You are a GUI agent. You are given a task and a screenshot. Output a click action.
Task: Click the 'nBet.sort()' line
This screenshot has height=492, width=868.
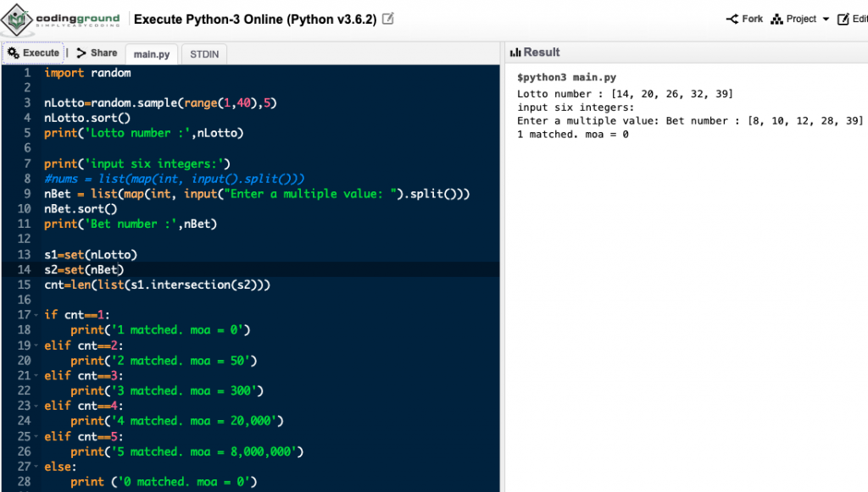tap(81, 209)
